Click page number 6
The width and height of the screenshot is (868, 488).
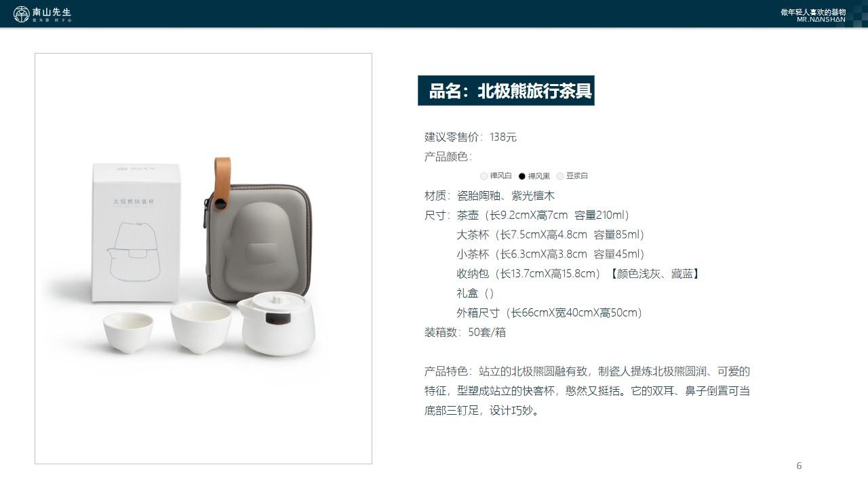pos(799,466)
